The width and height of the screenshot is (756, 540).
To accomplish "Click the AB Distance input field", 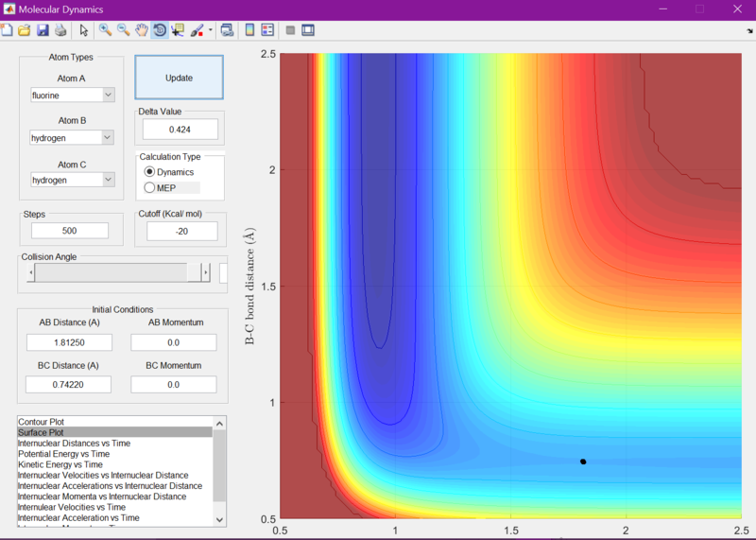I will pos(69,342).
